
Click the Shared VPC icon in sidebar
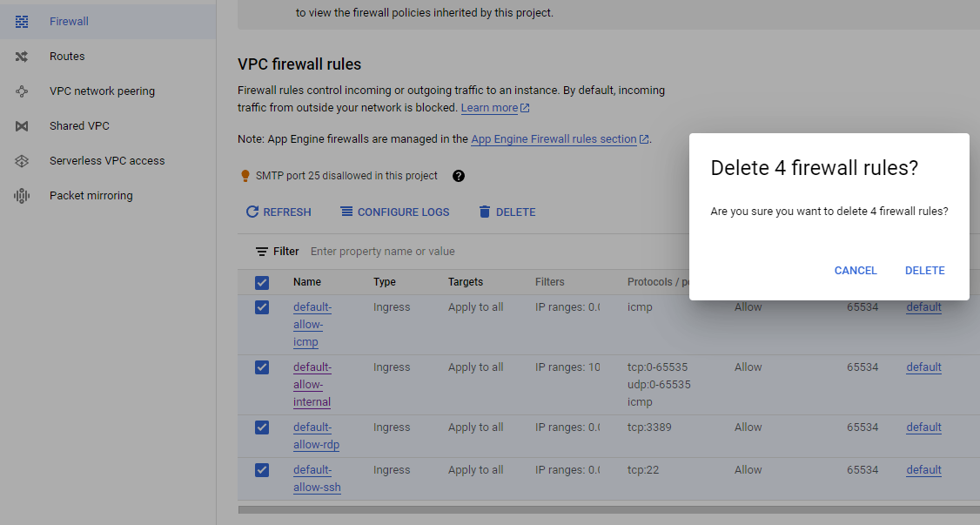pos(21,125)
